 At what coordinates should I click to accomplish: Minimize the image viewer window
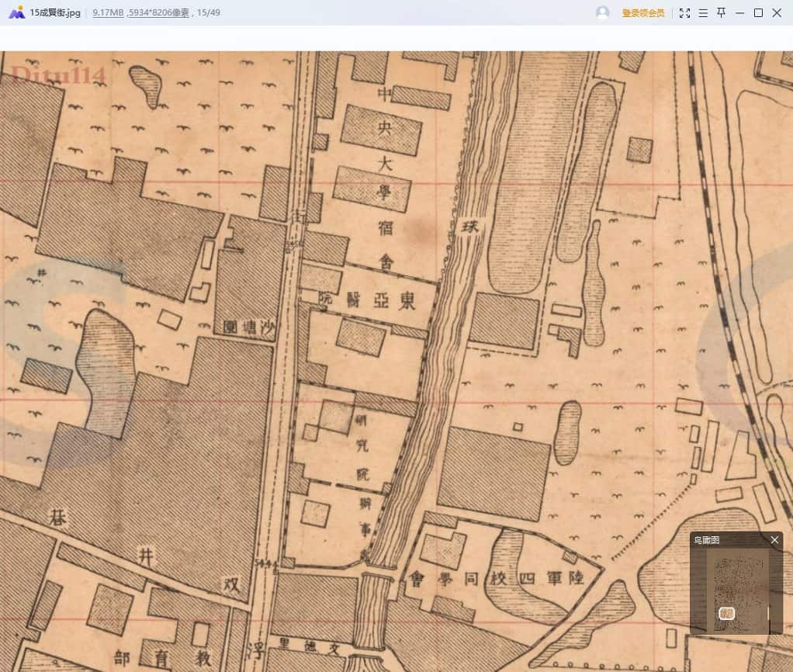click(740, 13)
